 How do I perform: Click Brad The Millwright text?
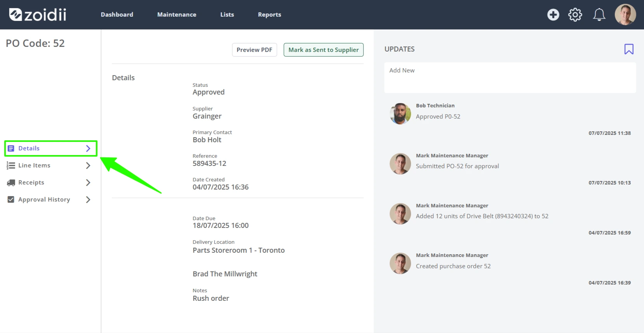pyautogui.click(x=225, y=274)
